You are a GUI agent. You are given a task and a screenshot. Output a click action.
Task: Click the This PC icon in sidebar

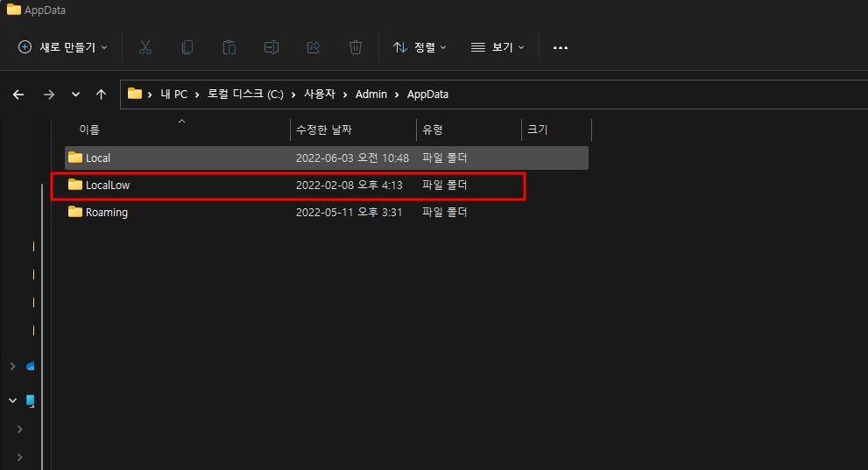click(x=31, y=401)
